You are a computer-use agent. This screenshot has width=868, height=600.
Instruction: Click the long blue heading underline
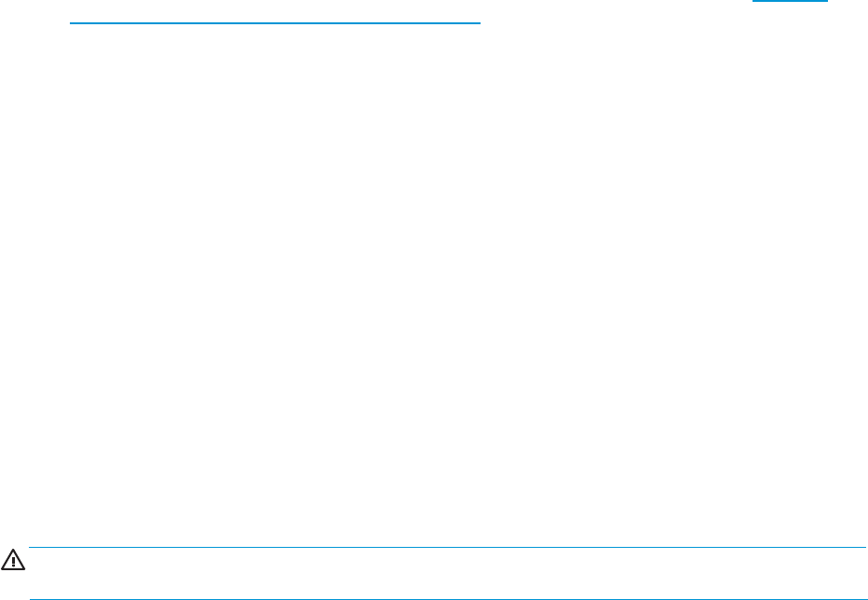pos(275,23)
